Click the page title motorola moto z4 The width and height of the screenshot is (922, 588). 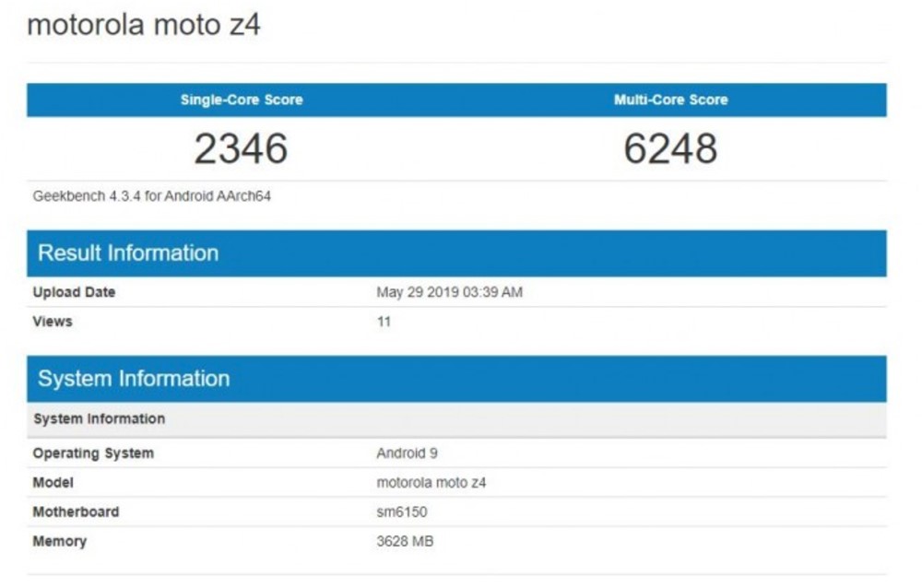[144, 25]
